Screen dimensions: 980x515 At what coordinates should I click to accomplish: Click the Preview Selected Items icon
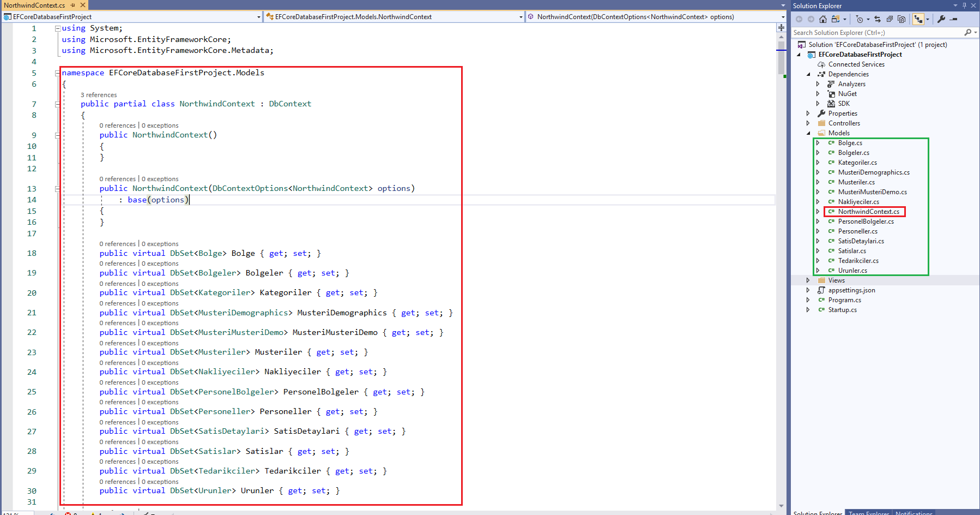coord(954,19)
